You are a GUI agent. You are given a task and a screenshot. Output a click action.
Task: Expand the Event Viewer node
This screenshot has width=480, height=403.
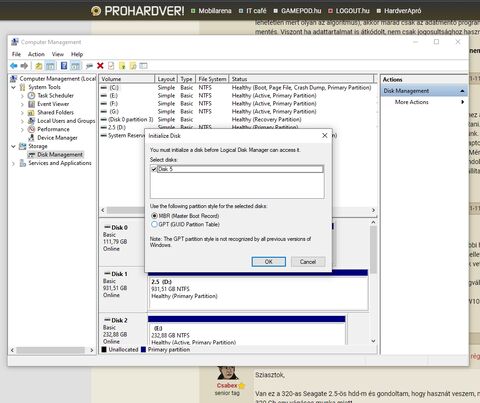tap(22, 104)
